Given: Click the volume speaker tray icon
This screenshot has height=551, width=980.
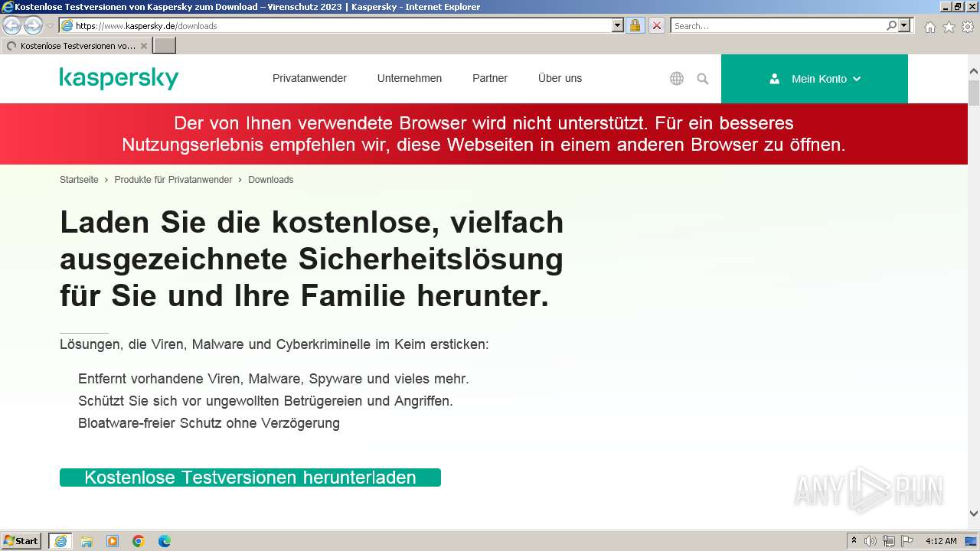Looking at the screenshot, I should [x=871, y=541].
